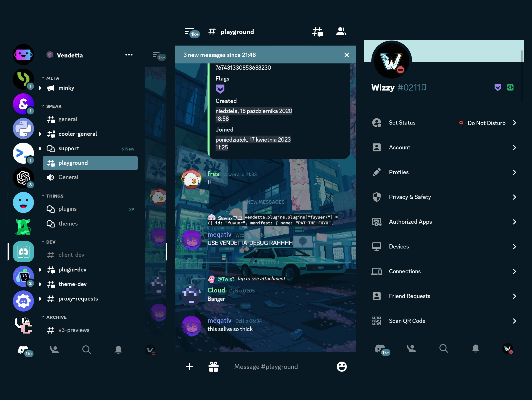Viewport: 532px width, 400px height.
Task: Open Vendetta server three-dots menu
Action: (x=129, y=55)
